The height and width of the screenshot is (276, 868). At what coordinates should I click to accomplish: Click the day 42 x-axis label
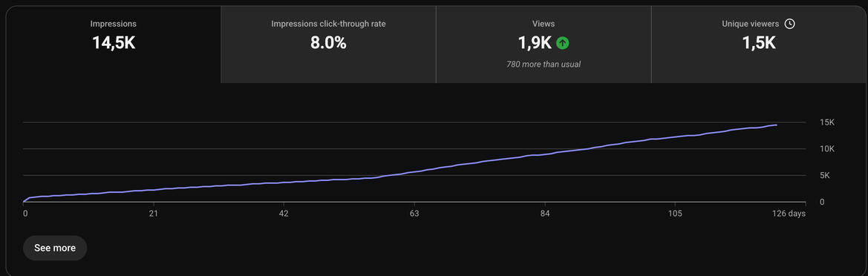pyautogui.click(x=284, y=214)
